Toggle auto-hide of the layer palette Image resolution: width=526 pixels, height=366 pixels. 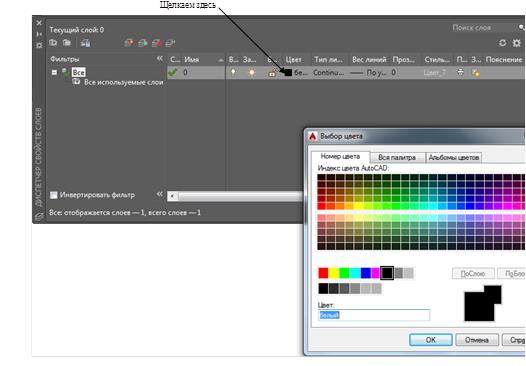pos(39,34)
